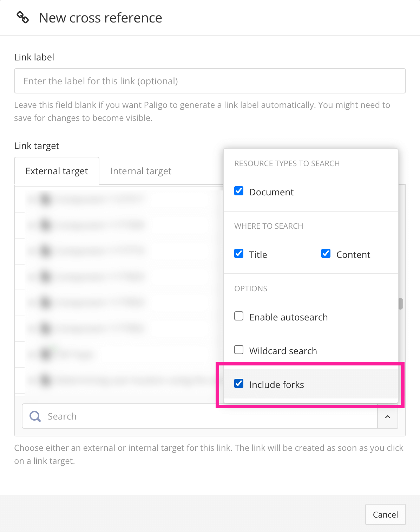
Task: Select the highlighted Include forks row
Action: point(309,384)
